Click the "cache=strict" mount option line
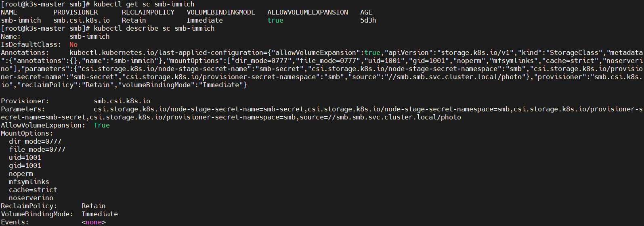Screen dimensions: 644x226 click(x=33, y=190)
